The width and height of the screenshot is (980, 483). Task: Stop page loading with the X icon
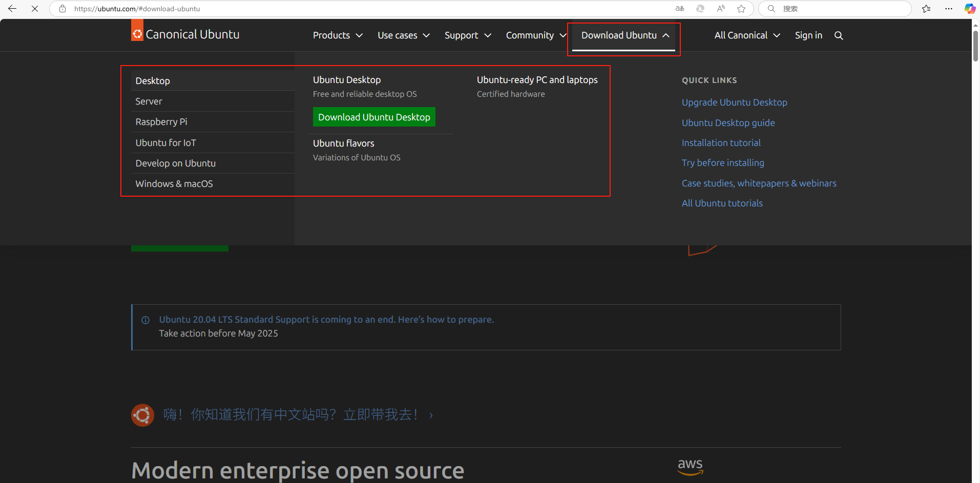click(x=35, y=9)
